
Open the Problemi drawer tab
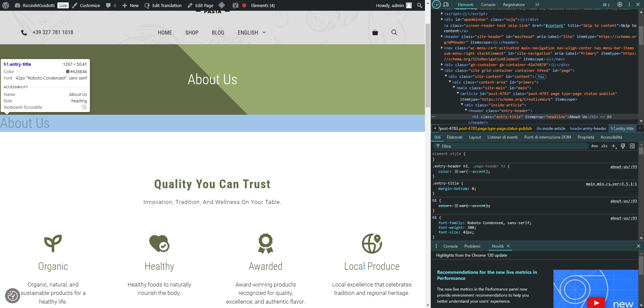472,246
